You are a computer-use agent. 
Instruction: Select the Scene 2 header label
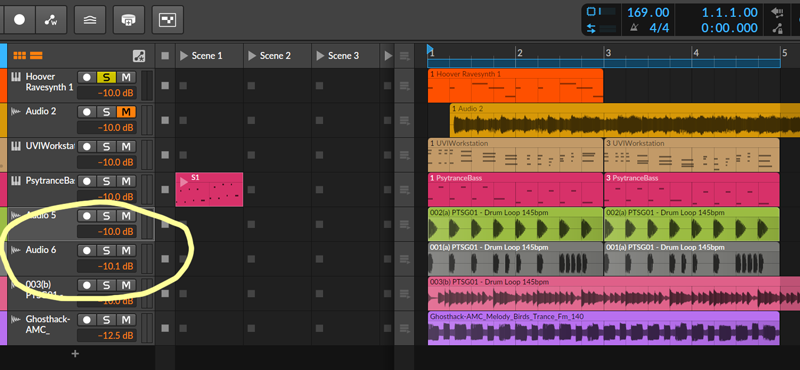tap(275, 56)
